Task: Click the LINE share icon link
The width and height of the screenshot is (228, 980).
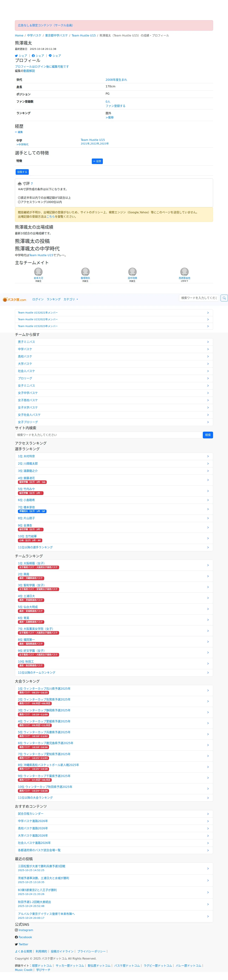Action: pyautogui.click(x=55, y=56)
